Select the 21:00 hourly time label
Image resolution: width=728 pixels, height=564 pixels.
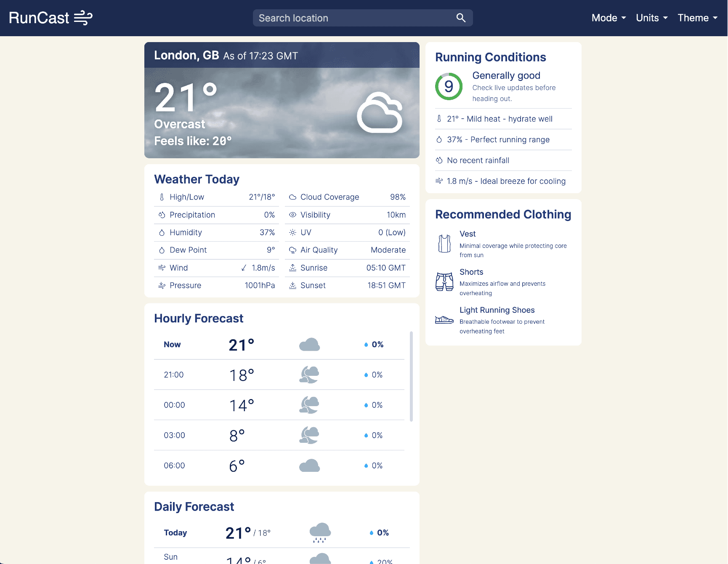tap(174, 375)
